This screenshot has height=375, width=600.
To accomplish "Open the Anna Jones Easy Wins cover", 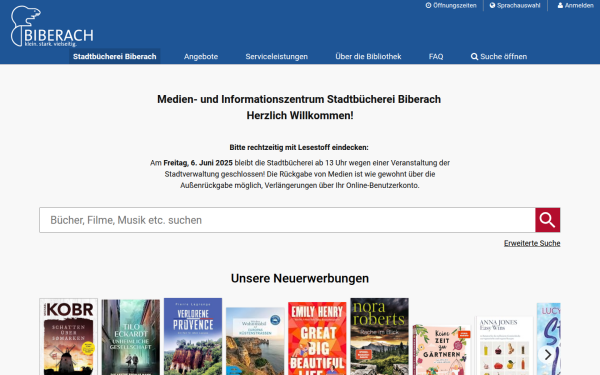I will [x=504, y=346].
